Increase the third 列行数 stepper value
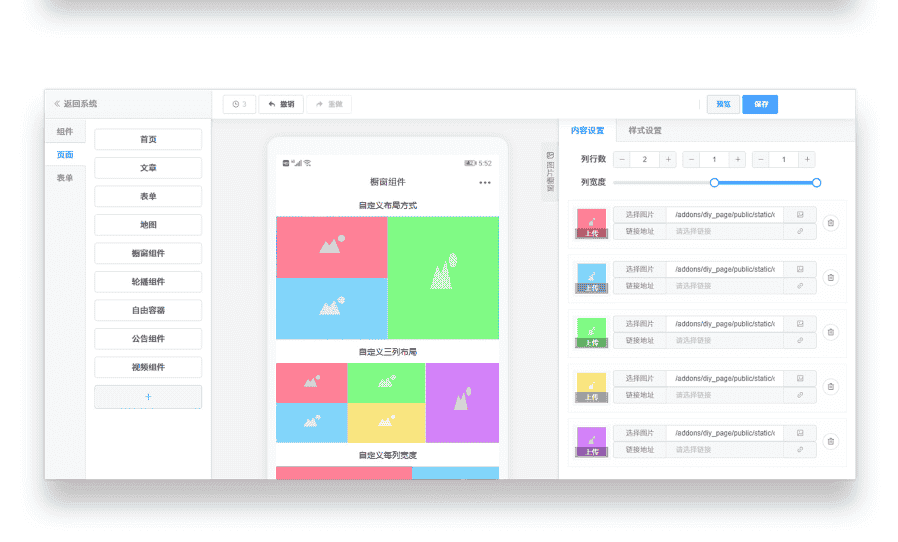Viewport: 898px width, 542px height. click(807, 159)
